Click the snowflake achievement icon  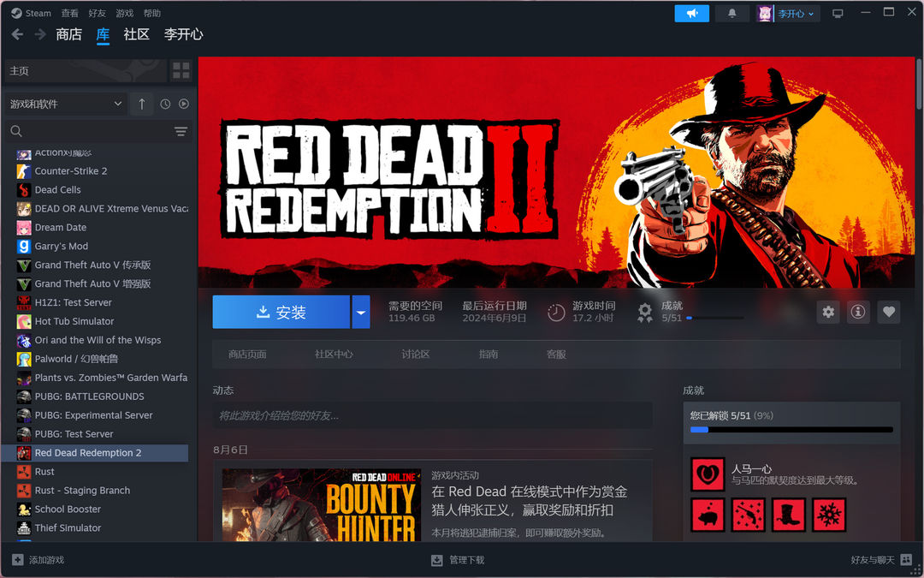tap(829, 515)
